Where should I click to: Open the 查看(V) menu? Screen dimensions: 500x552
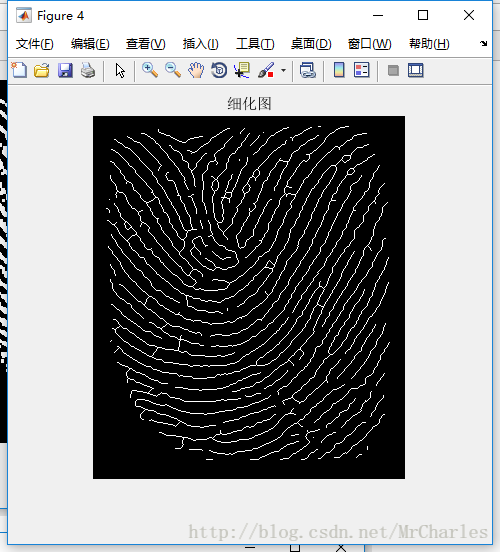click(x=146, y=44)
